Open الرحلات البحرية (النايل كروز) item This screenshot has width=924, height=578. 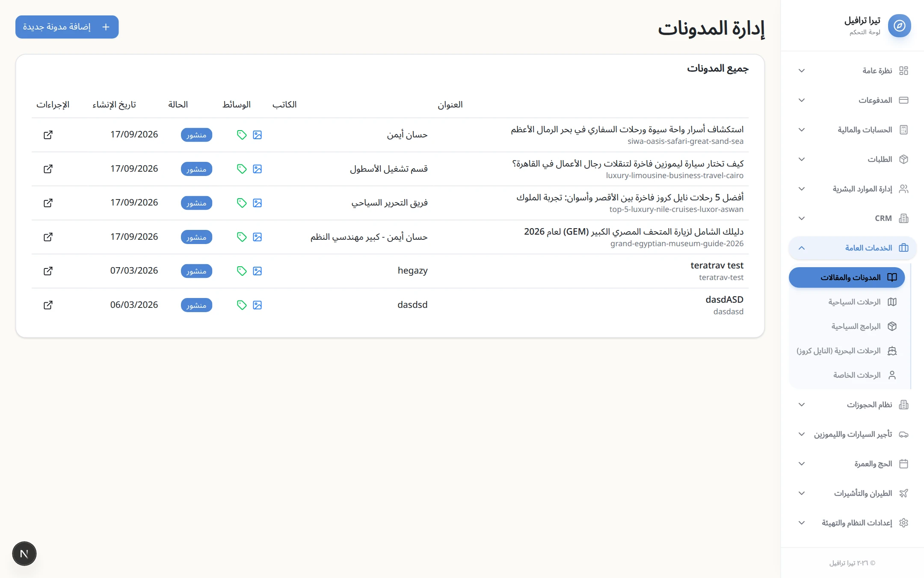[x=847, y=351]
